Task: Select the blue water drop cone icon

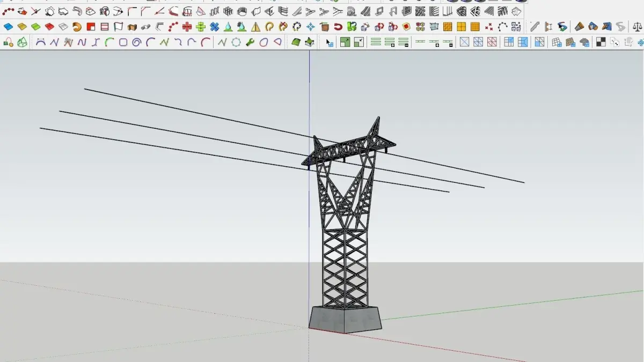Action: 228,26
